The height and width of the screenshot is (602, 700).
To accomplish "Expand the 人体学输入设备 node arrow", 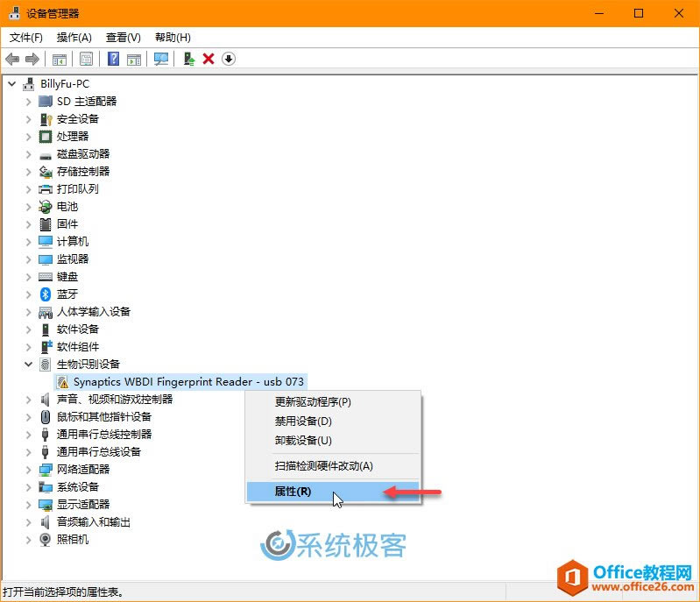I will tap(29, 312).
